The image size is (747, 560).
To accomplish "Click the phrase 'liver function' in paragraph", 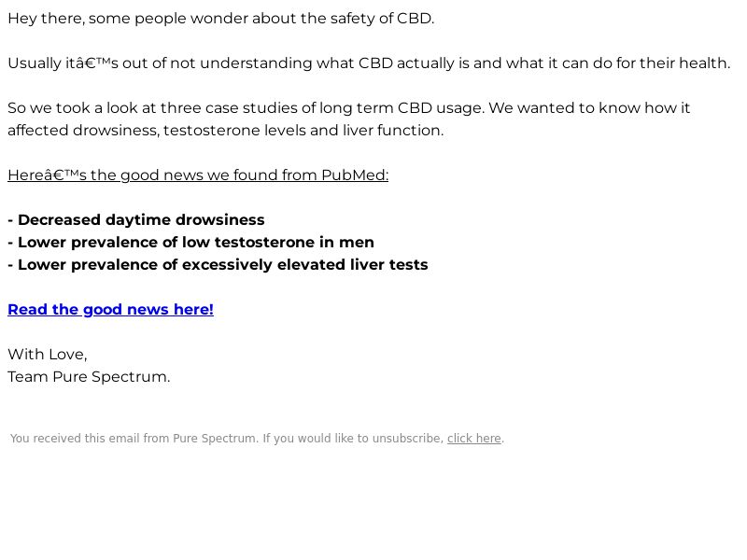I will (393, 131).
